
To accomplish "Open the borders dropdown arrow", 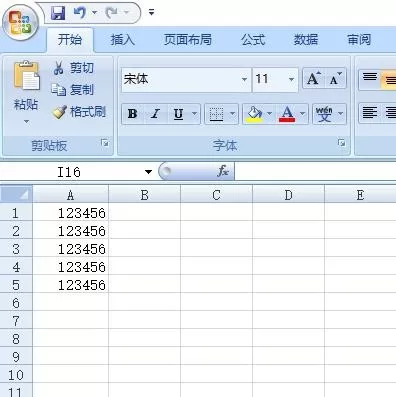I will [233, 114].
